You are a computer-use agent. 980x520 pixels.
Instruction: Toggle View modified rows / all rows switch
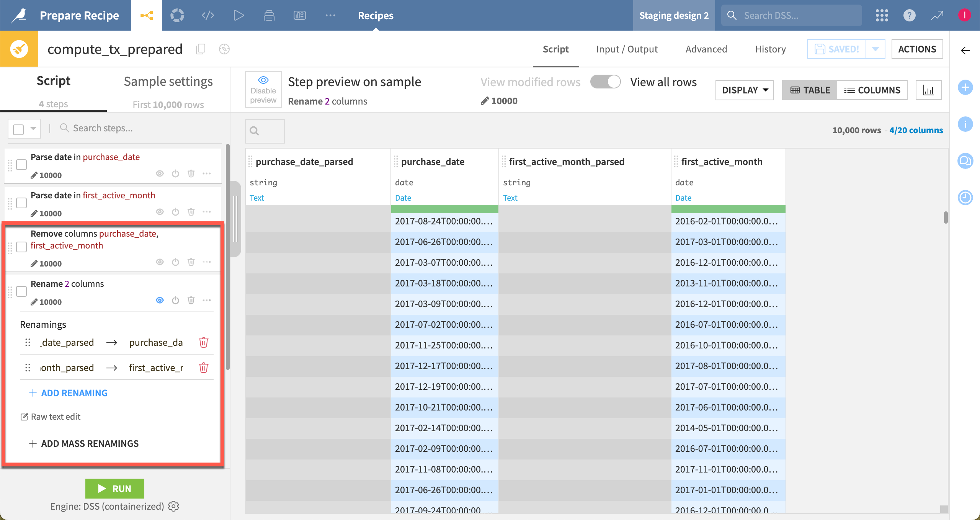point(605,82)
